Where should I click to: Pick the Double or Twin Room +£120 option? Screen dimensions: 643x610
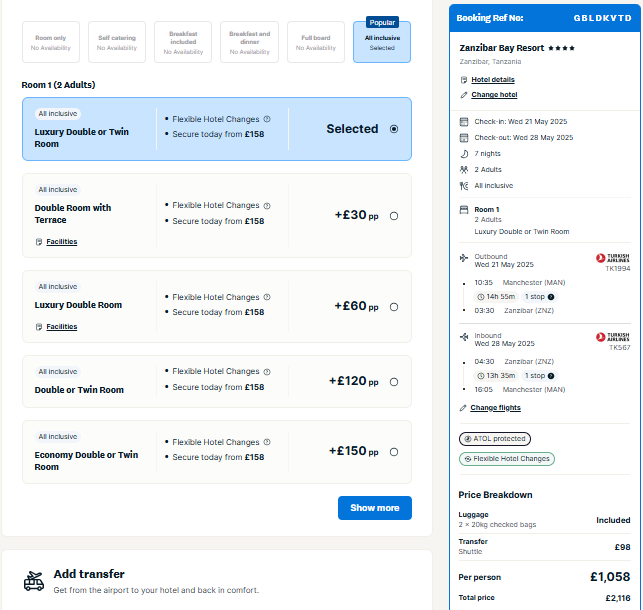point(394,382)
